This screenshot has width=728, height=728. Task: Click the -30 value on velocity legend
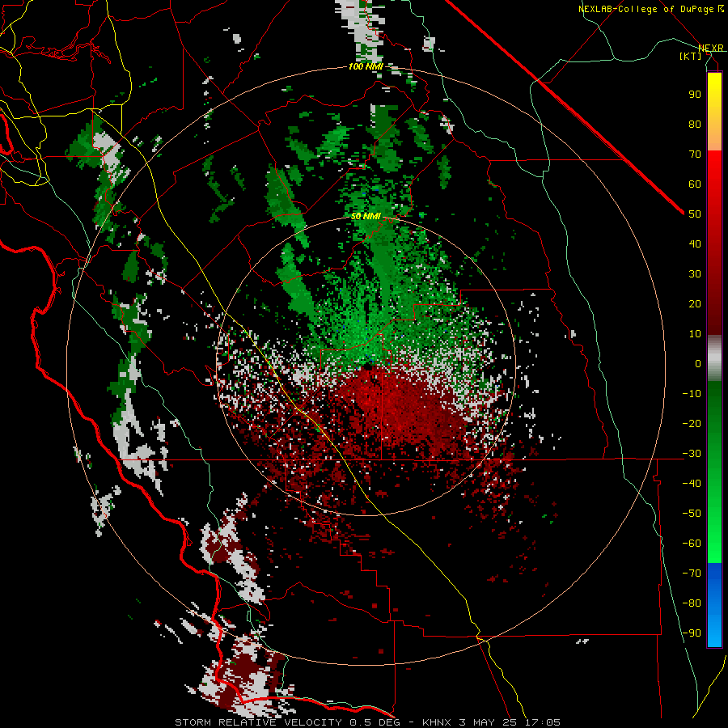click(692, 454)
